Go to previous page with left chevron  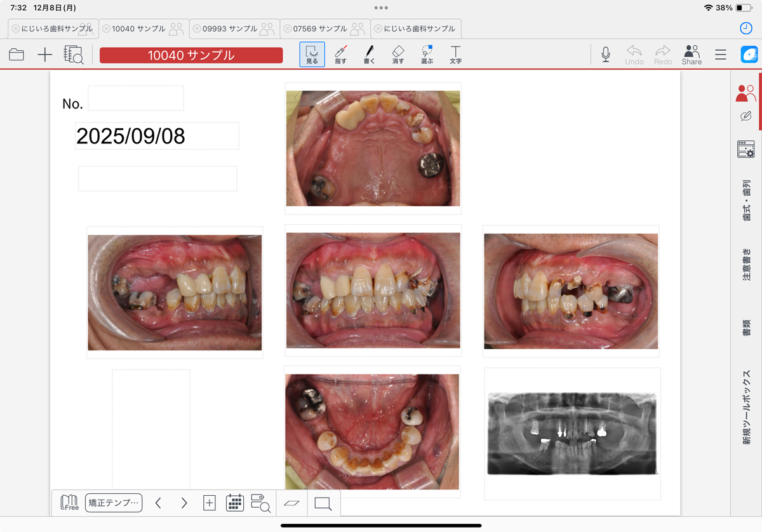point(158,503)
